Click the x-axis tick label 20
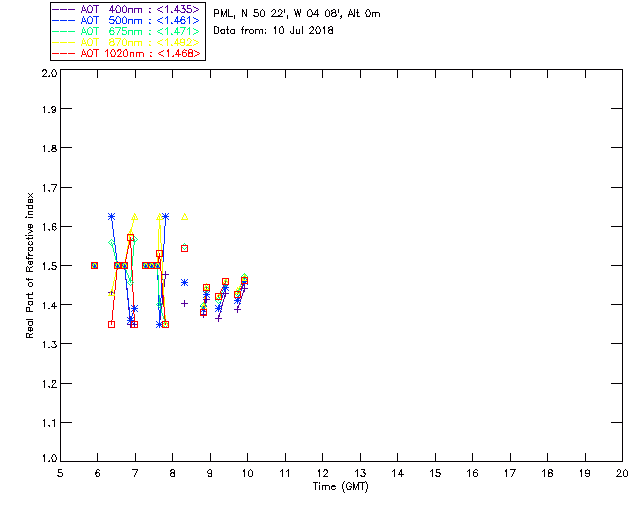The image size is (640, 512). click(622, 473)
